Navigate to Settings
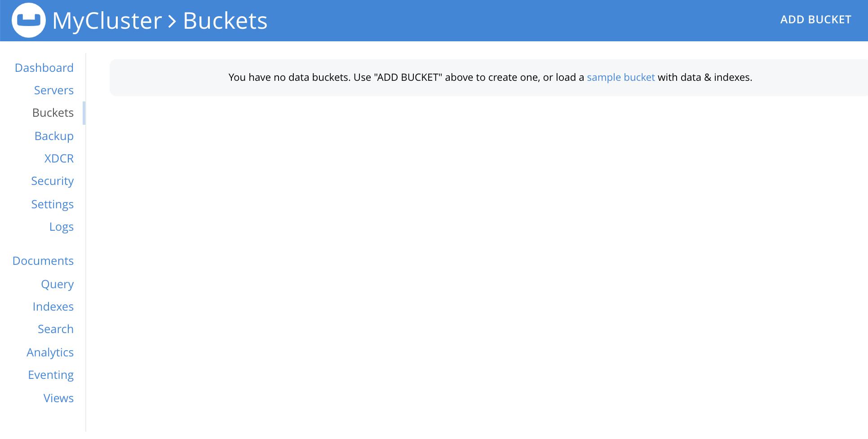 tap(53, 204)
